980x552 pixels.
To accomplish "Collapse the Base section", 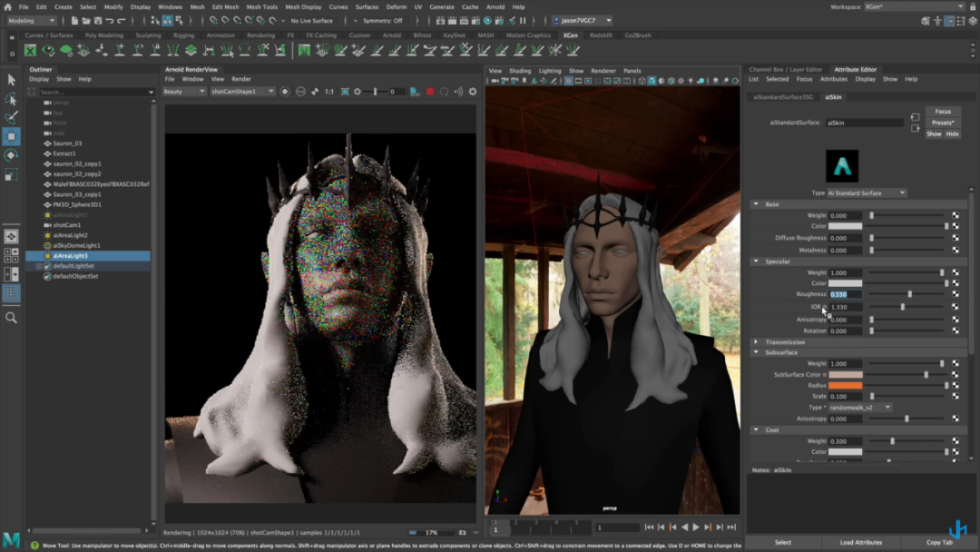I will pos(756,204).
